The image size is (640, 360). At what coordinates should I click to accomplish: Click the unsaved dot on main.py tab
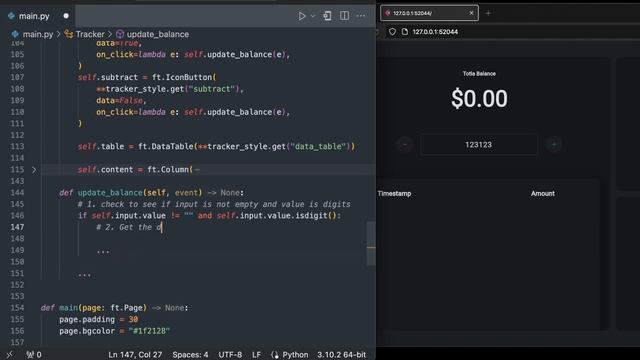66,16
